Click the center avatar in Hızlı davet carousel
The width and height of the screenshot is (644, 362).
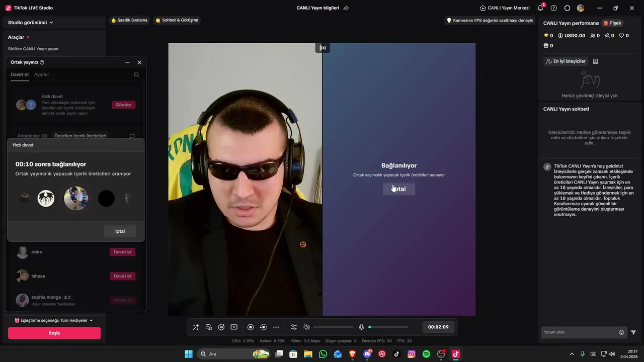(76, 198)
